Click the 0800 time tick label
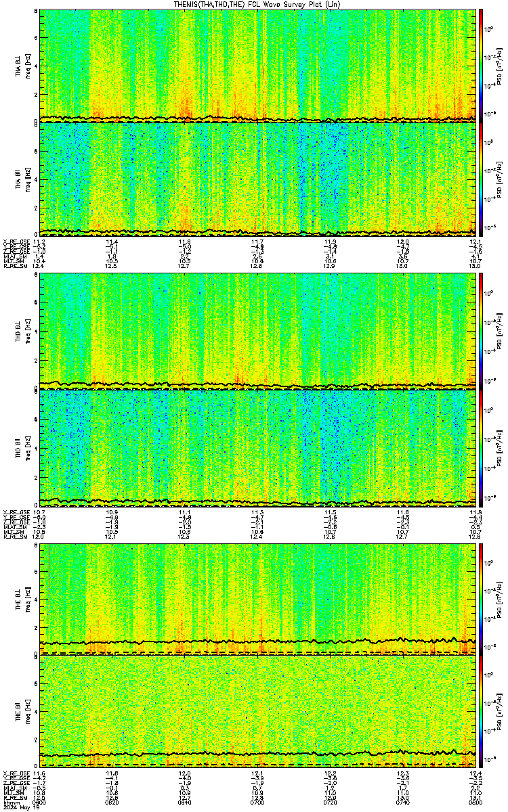 click(475, 803)
